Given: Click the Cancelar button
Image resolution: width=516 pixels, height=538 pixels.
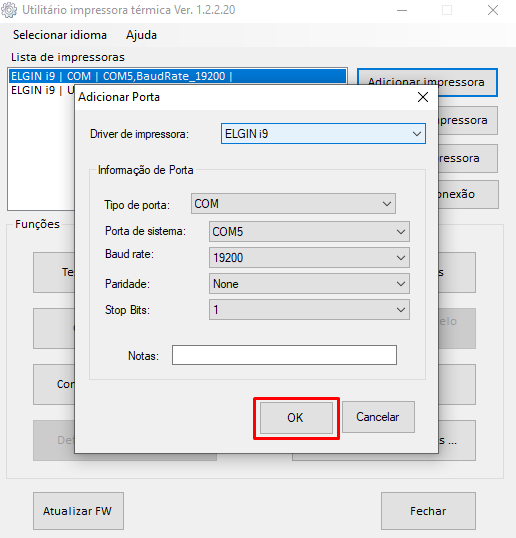Looking at the screenshot, I should coord(378,417).
